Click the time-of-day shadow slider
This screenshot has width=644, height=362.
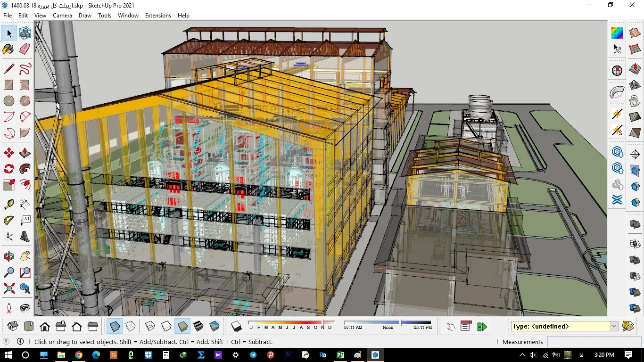coord(388,323)
